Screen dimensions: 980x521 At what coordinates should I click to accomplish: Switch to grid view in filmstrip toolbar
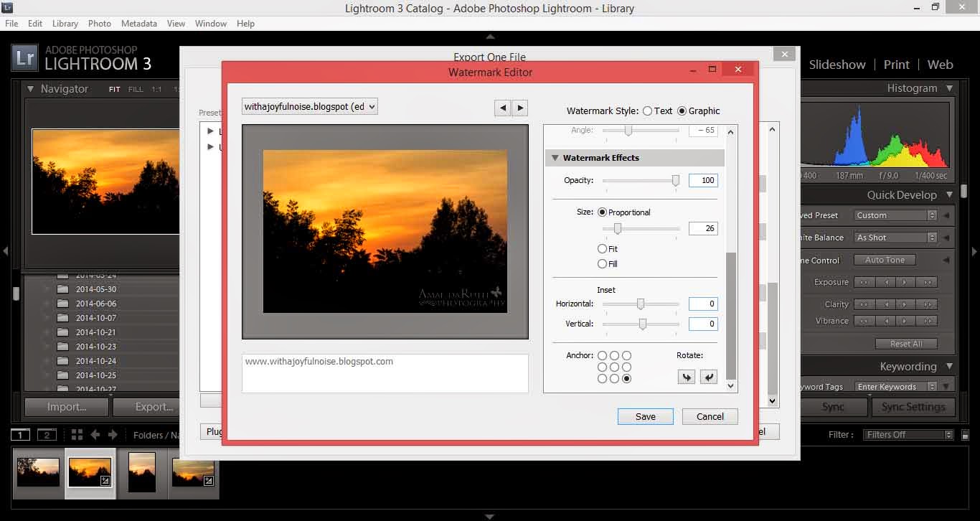click(77, 435)
